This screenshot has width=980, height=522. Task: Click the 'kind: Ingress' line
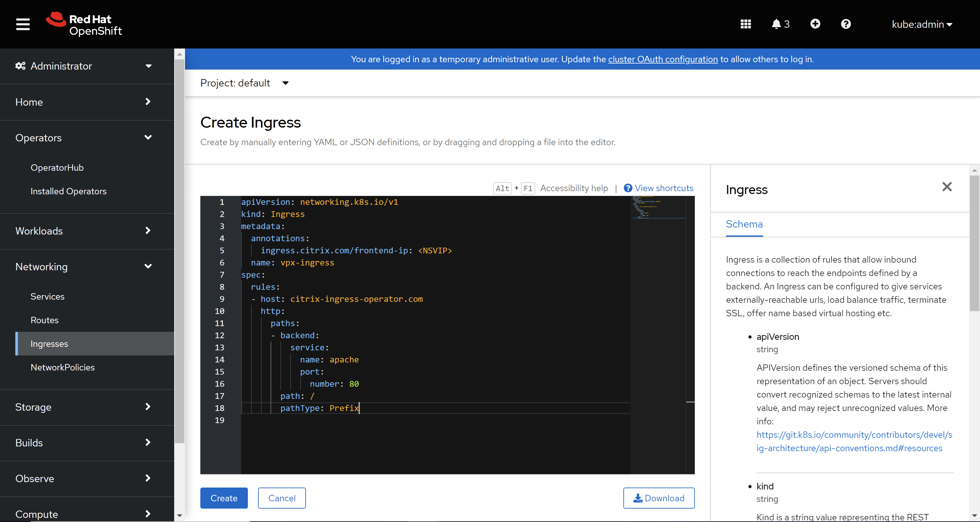point(273,214)
